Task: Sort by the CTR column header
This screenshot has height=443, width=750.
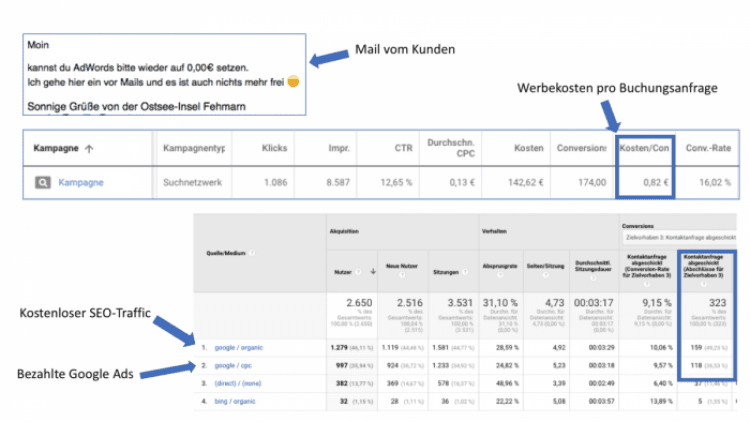Action: point(403,148)
